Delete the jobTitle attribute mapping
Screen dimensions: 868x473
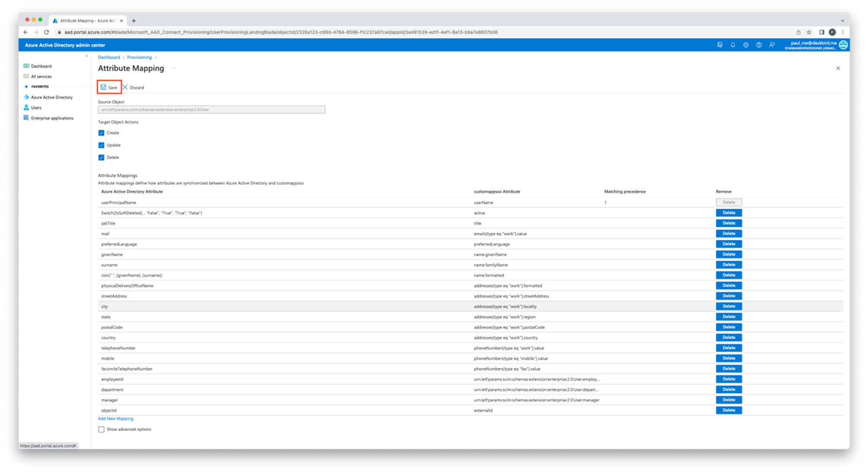(x=729, y=223)
